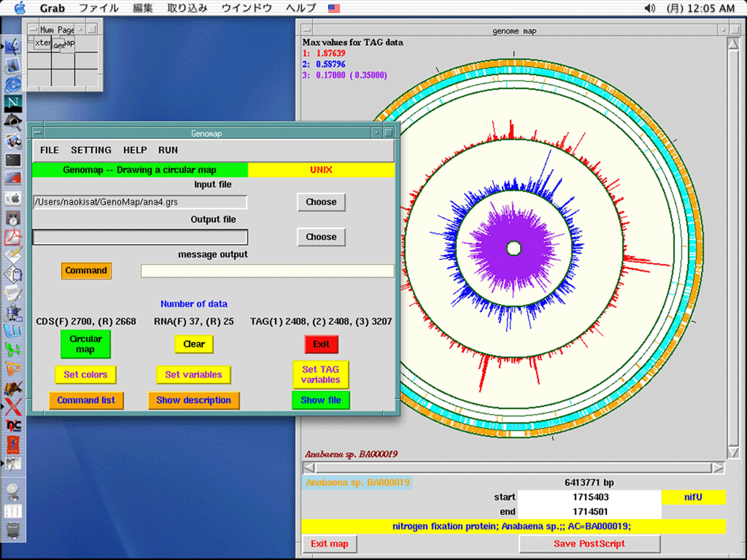This screenshot has height=560, width=747.
Task: Click the Set TAG variables button
Action: (320, 374)
